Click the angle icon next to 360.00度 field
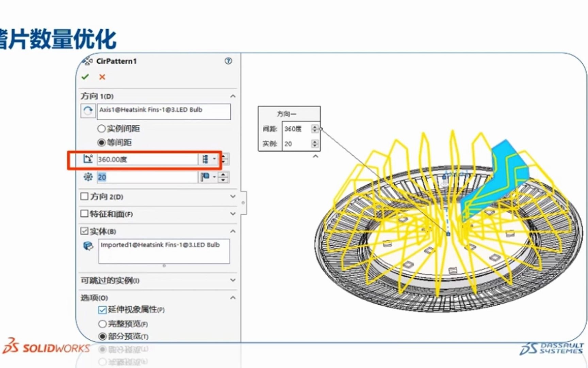588x368 pixels. (x=88, y=159)
